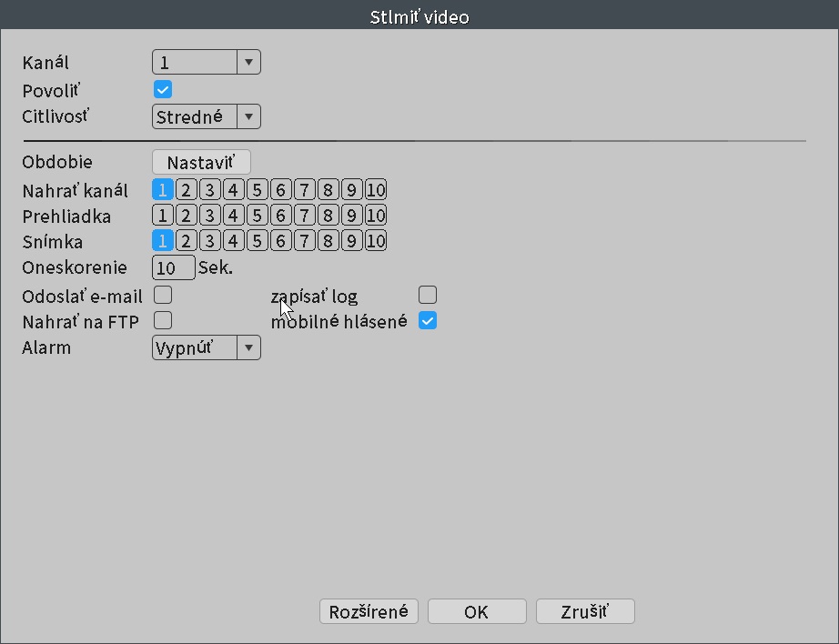This screenshot has height=644, width=839.
Task: Expand the Citlivosť dropdown showing Stredné
Action: pos(207,116)
